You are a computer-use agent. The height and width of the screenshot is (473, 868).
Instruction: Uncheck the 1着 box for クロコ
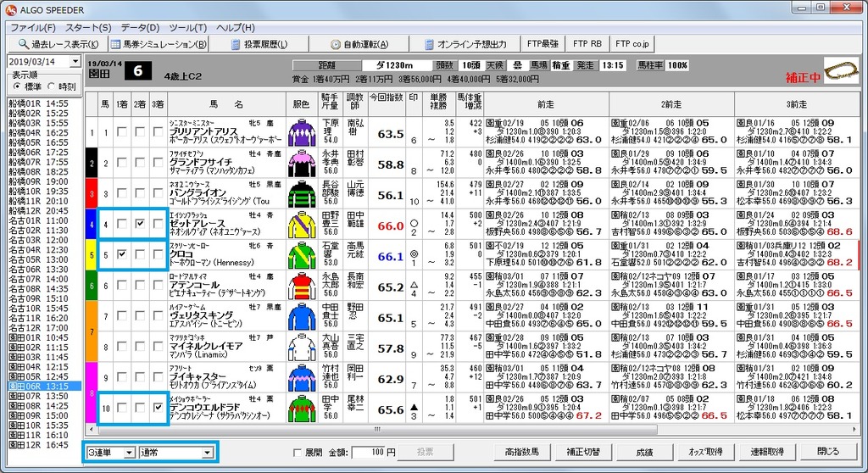(122, 254)
